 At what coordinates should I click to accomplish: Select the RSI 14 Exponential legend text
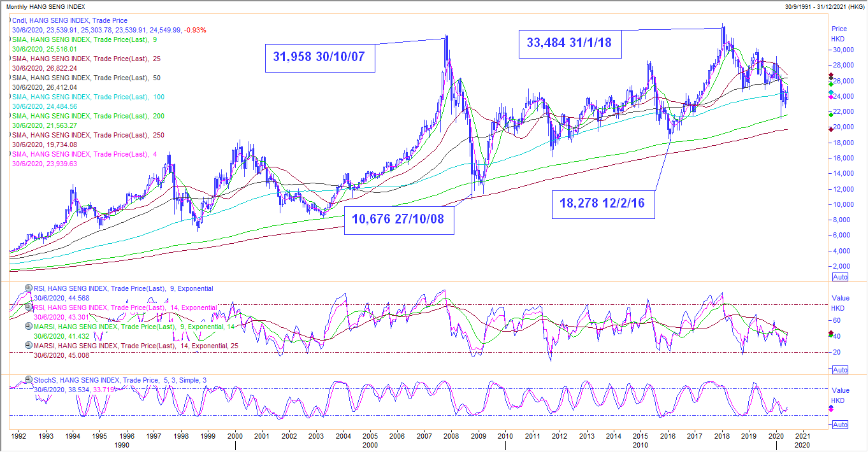[x=125, y=307]
